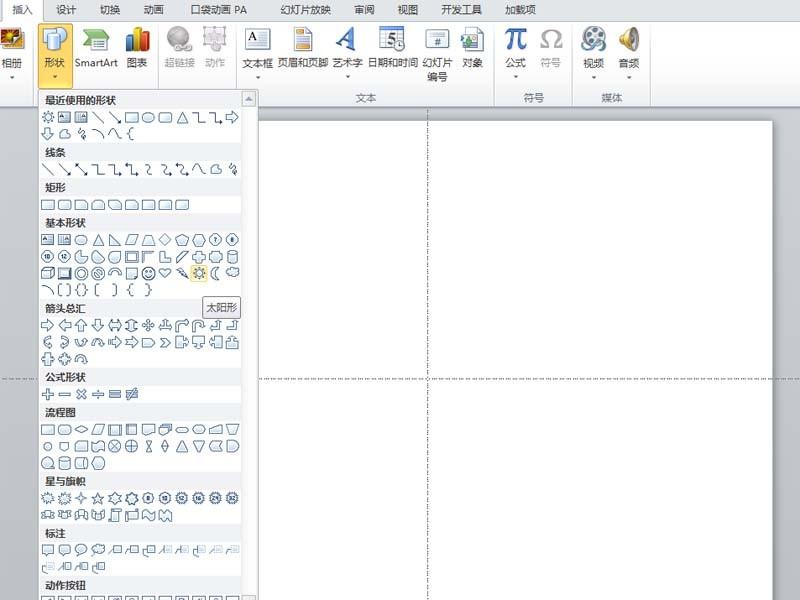Choose the Can cylinder in Basic Shapes
Viewport: 800px width, 600px height.
point(232,257)
